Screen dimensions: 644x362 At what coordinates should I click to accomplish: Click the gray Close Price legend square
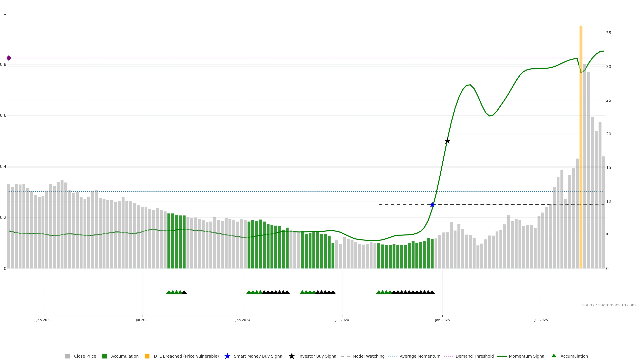pos(67,356)
